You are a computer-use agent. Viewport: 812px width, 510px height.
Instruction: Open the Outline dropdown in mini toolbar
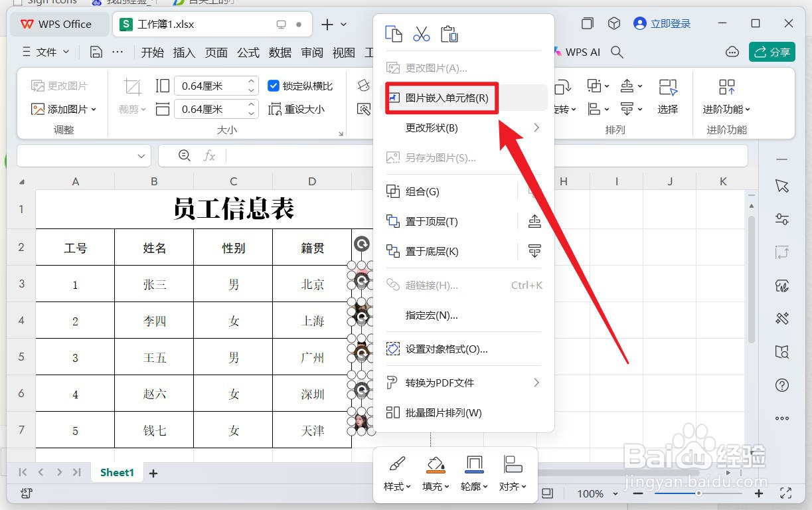pyautogui.click(x=474, y=473)
